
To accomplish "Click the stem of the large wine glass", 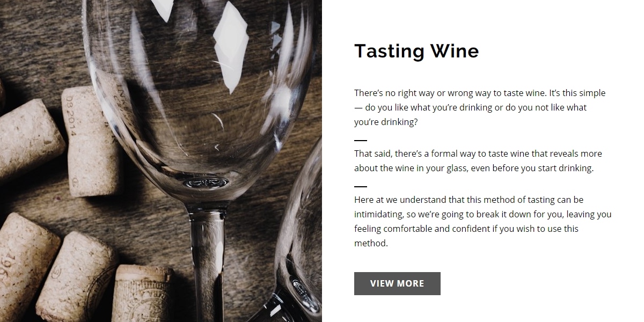I will pyautogui.click(x=207, y=252).
